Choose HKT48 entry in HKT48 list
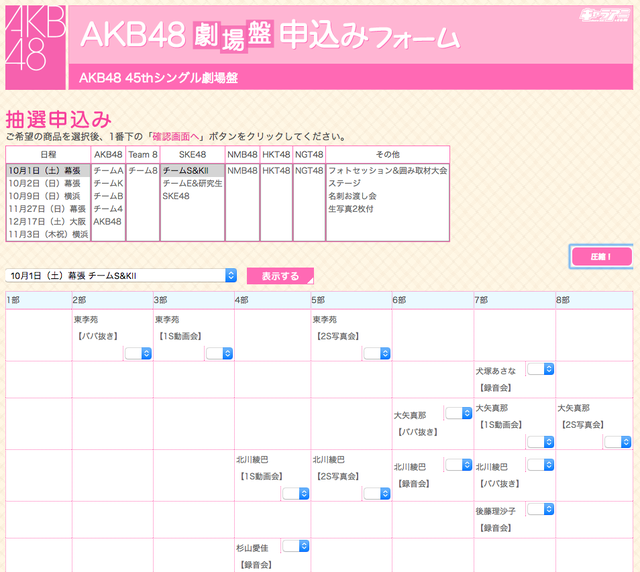 point(276,170)
